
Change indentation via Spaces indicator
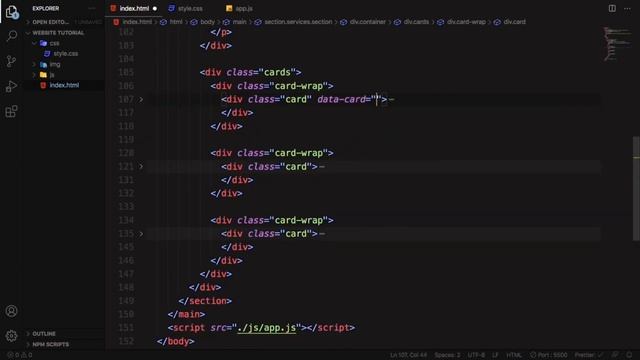(x=447, y=355)
